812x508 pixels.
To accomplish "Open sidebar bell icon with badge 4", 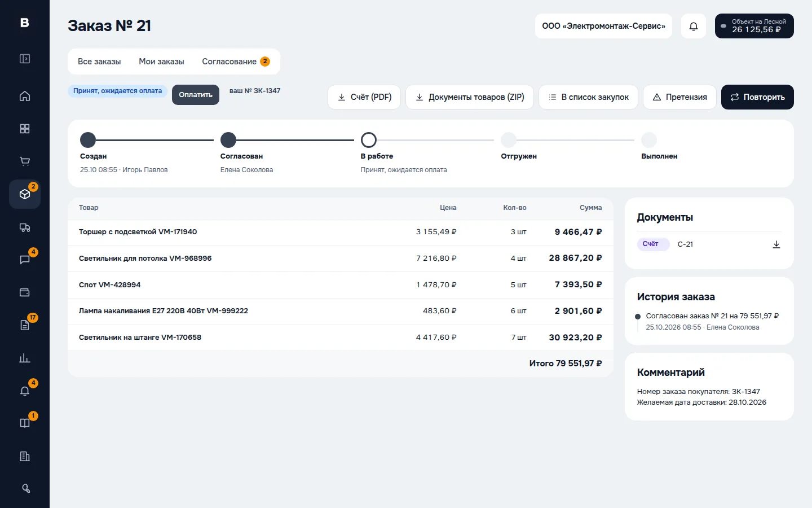I will (x=25, y=391).
